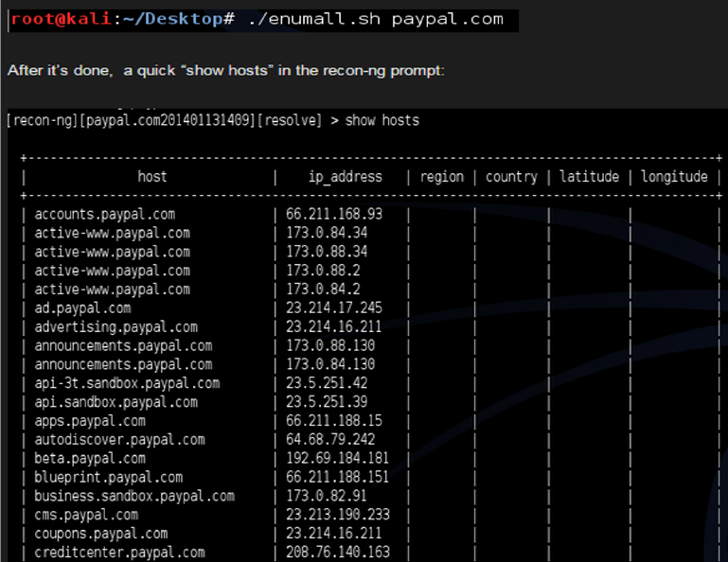This screenshot has width=728, height=562.
Task: Select host apps.paypal.com
Action: pos(90,421)
